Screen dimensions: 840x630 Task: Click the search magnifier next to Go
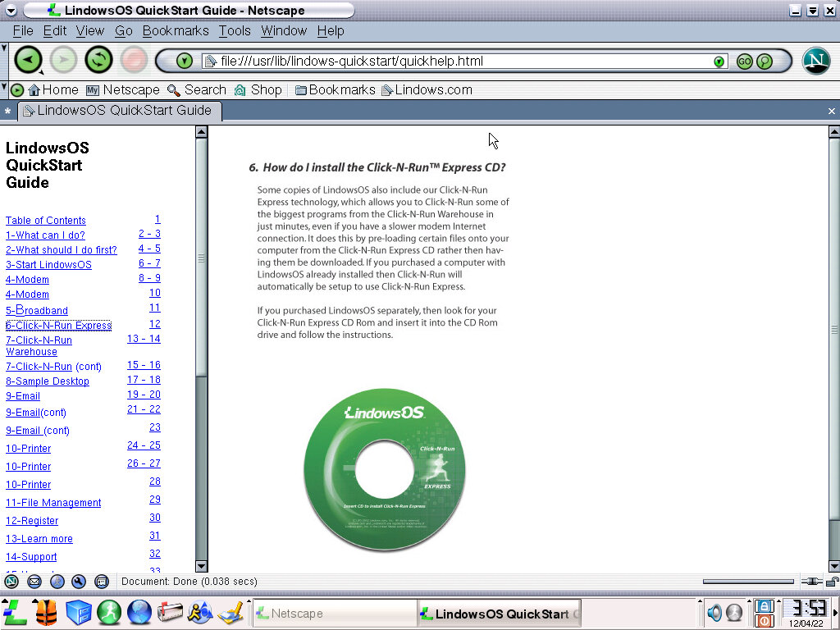pos(765,62)
